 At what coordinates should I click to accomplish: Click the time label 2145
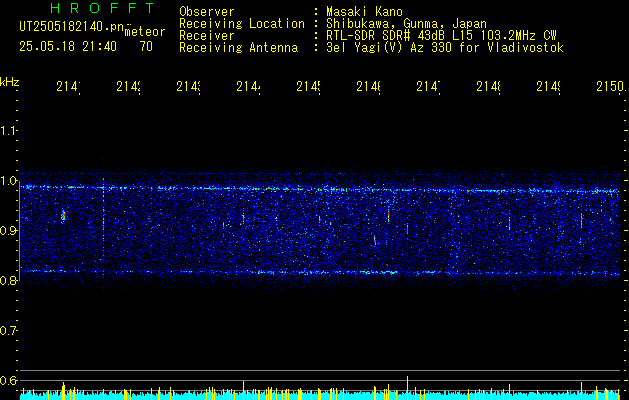(308, 86)
